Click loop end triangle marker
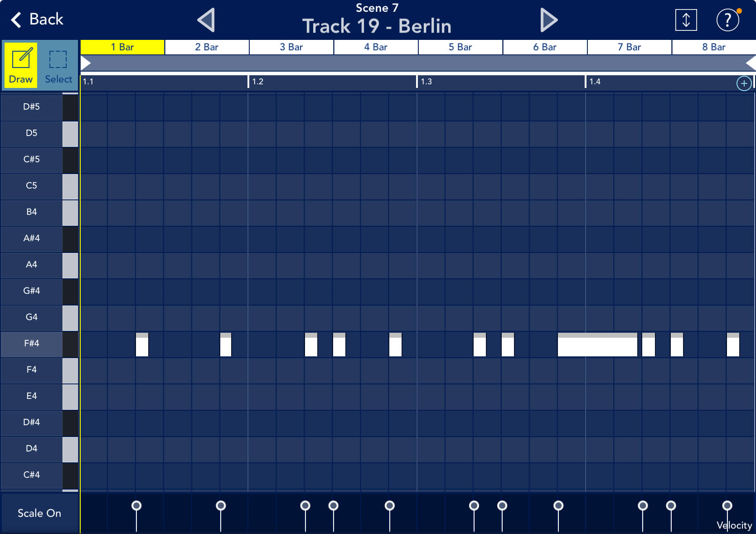This screenshot has height=534, width=756. pos(751,63)
